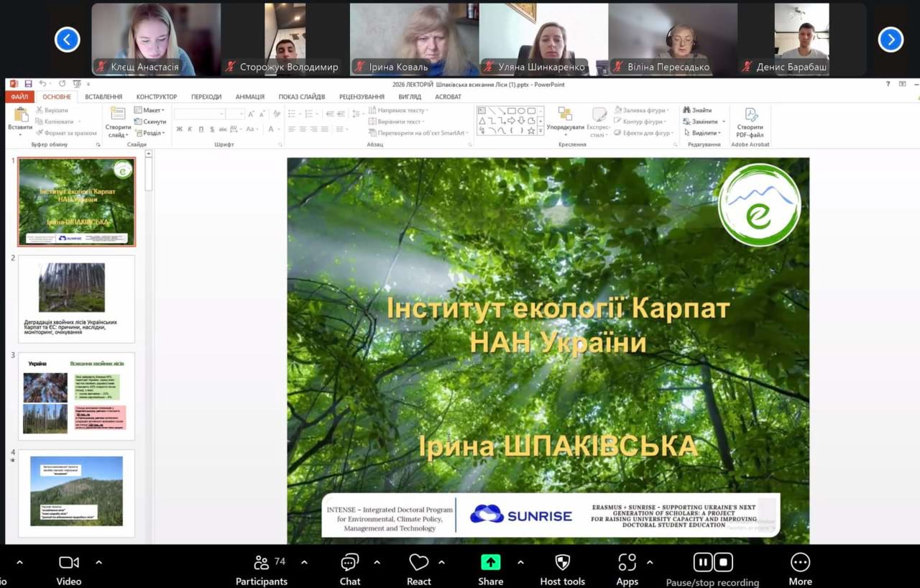Toggle underline formatting (П)
920x588 pixels.
201,129
